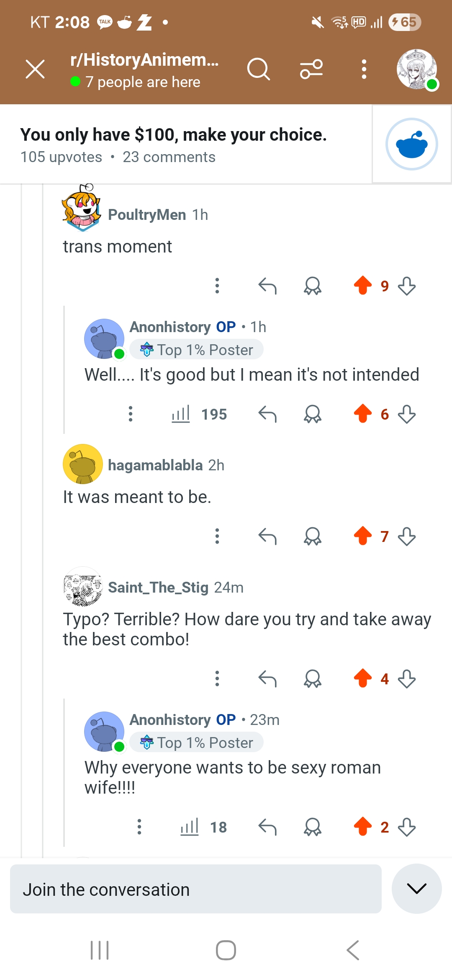Image resolution: width=452 pixels, height=980 pixels.
Task: Open PoultryMen's user profile link
Action: [x=146, y=215]
